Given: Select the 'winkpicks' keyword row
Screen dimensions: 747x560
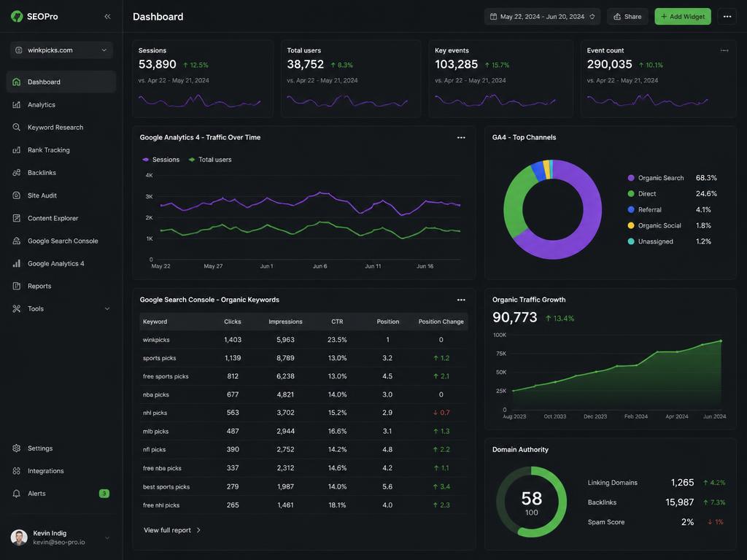Looking at the screenshot, I should pos(303,340).
